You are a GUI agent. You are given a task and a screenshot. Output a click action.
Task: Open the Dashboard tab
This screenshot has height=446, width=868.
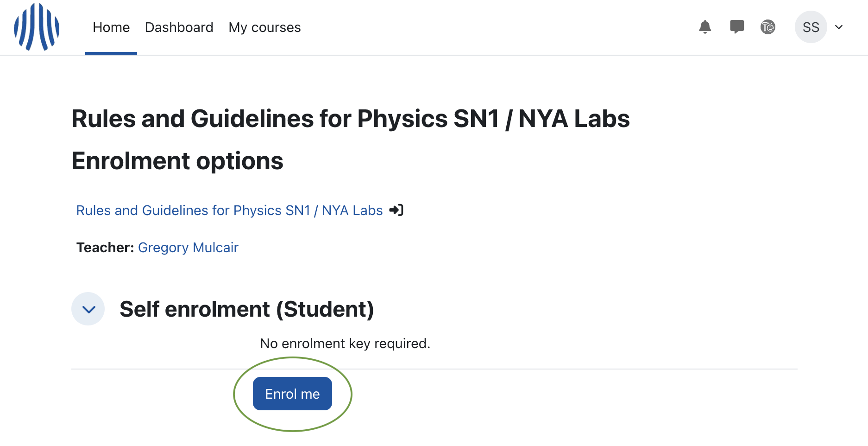pos(179,27)
